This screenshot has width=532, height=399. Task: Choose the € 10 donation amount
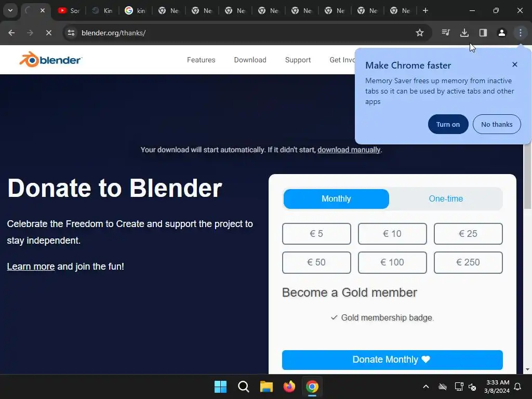coord(392,234)
